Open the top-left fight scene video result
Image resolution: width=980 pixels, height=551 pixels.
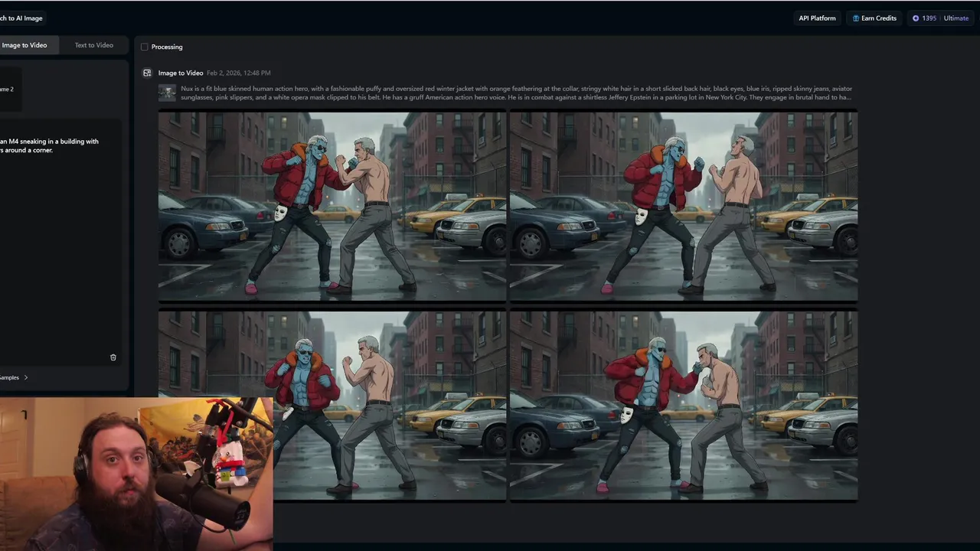pos(332,206)
